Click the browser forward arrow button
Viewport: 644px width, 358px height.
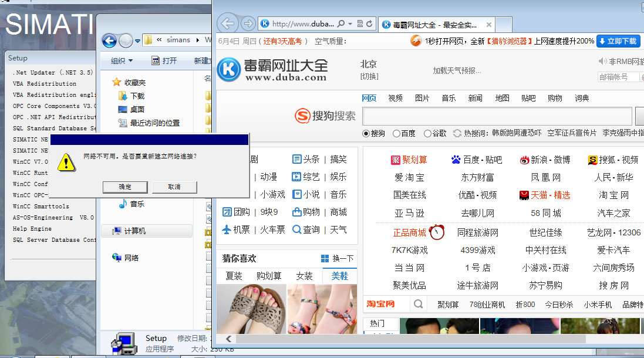pyautogui.click(x=248, y=24)
